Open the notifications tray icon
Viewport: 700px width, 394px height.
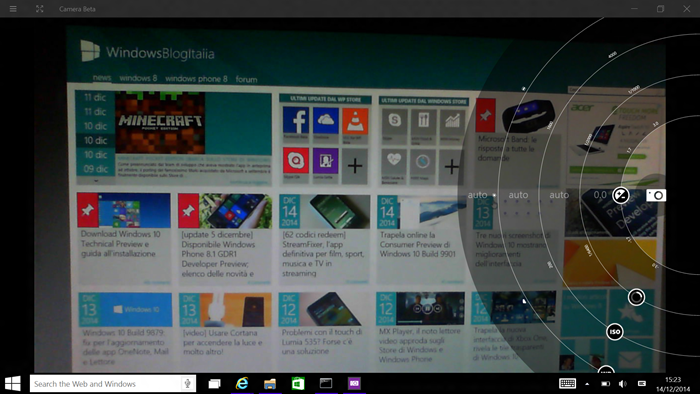[642, 384]
